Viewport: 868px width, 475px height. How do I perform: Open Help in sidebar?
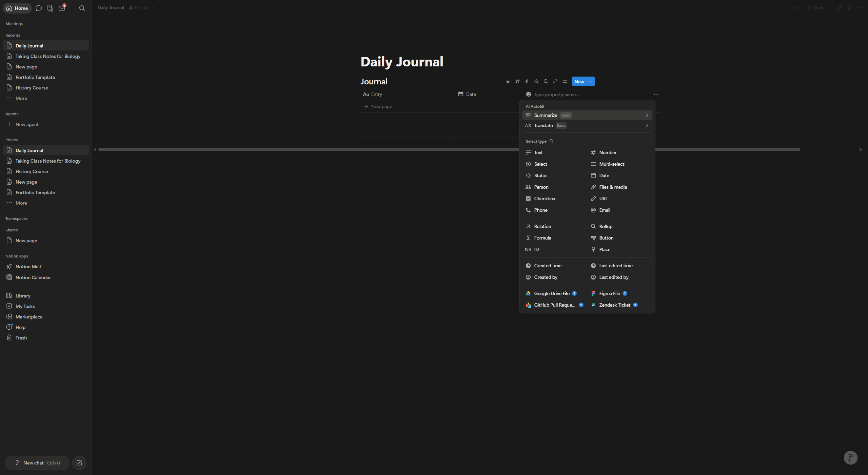[45, 327]
